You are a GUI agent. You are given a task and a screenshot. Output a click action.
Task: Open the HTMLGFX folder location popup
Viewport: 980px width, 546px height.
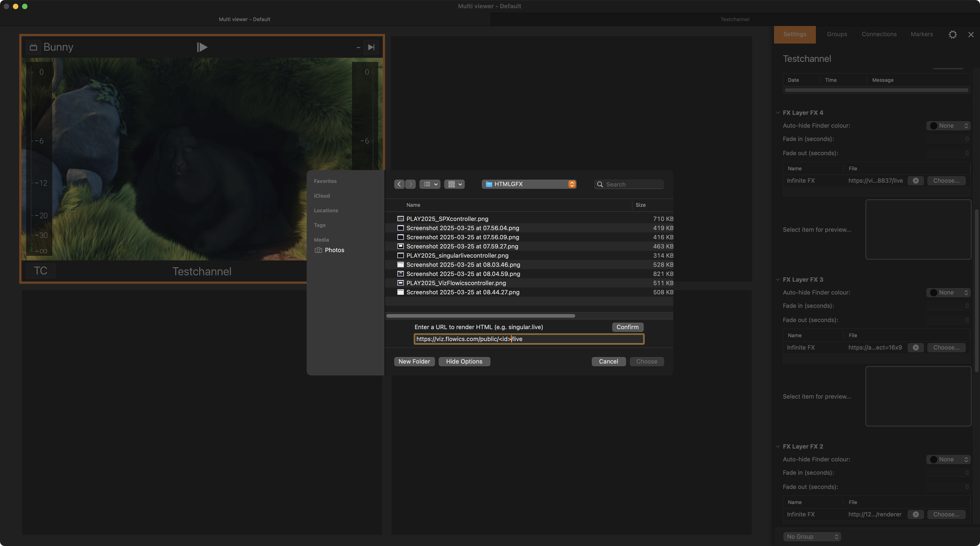pos(529,184)
